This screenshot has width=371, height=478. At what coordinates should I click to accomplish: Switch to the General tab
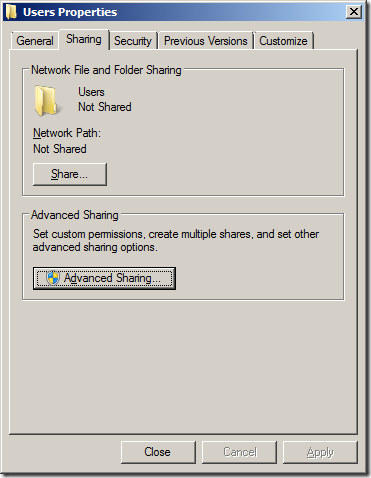coord(35,41)
